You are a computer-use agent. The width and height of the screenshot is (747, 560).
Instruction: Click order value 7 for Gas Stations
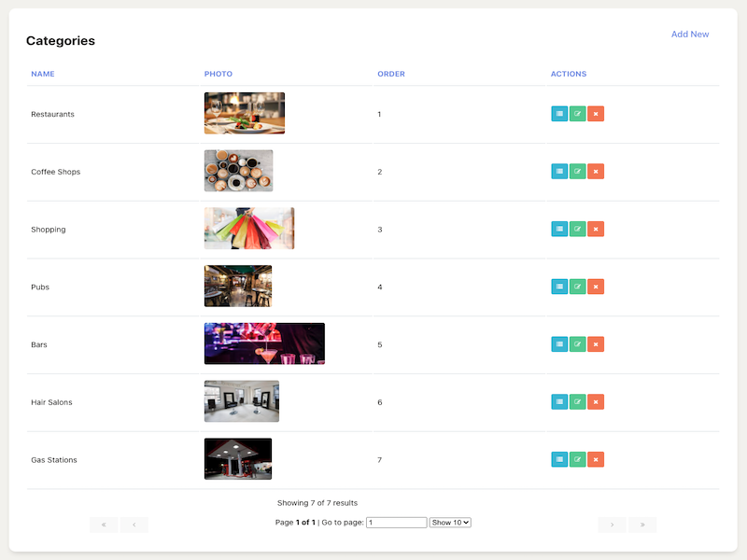point(380,460)
